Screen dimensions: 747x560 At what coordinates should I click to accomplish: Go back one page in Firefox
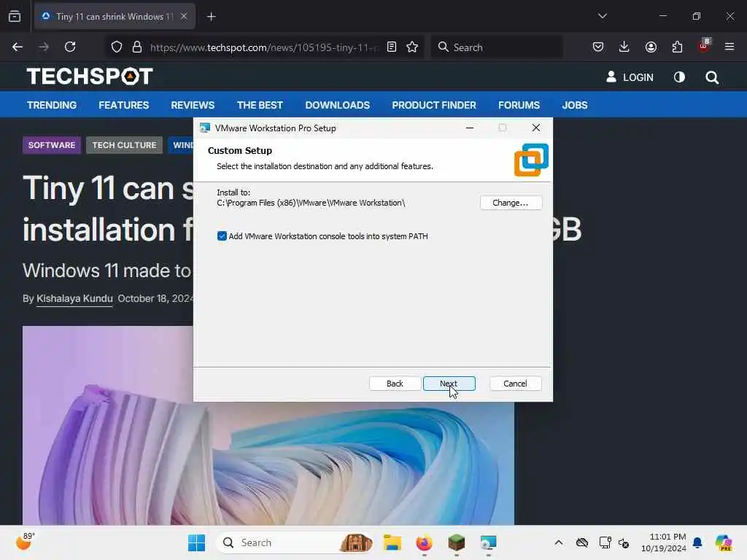click(x=18, y=47)
